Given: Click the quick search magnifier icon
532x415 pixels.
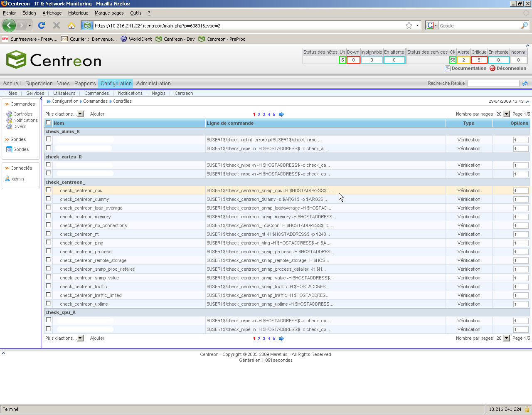Looking at the screenshot, I should (525, 83).
